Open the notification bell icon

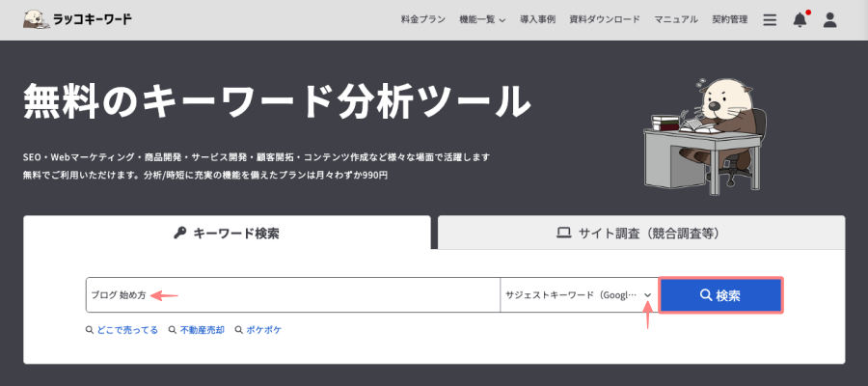[x=800, y=20]
